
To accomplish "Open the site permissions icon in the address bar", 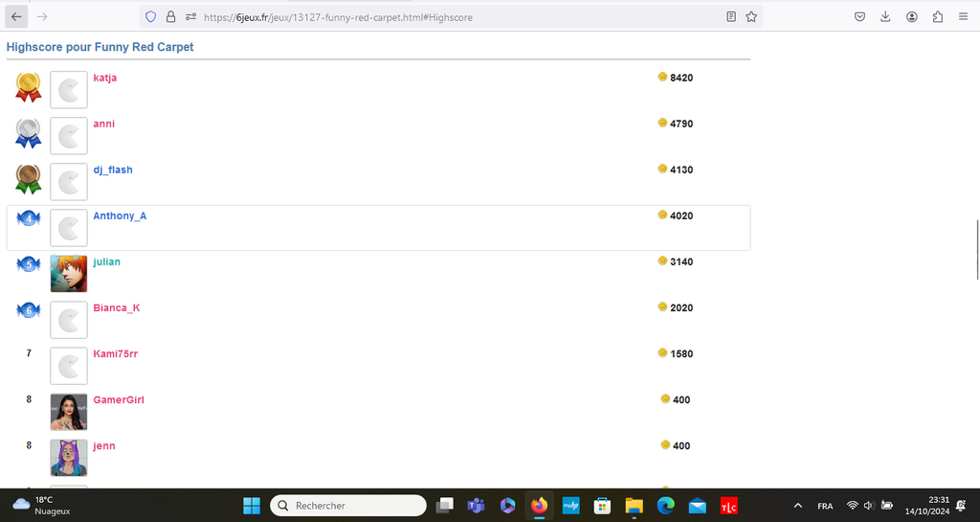I will [x=190, y=16].
